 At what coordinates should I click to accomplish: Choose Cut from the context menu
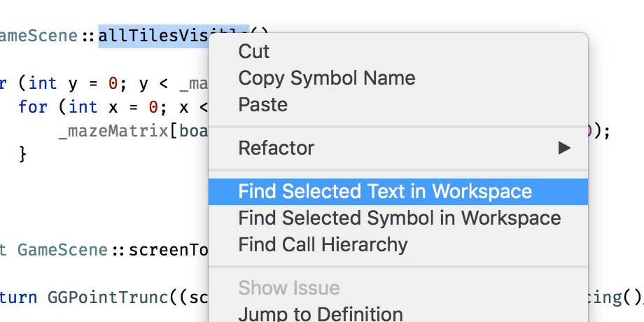coord(398,52)
